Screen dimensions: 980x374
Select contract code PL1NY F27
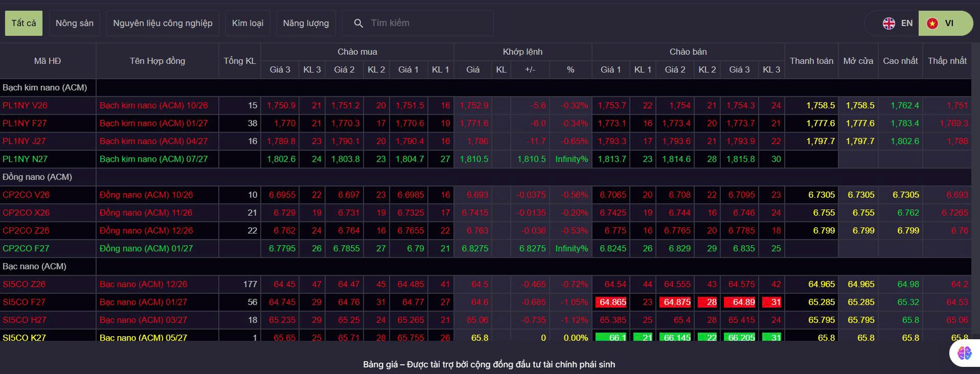pyautogui.click(x=25, y=123)
